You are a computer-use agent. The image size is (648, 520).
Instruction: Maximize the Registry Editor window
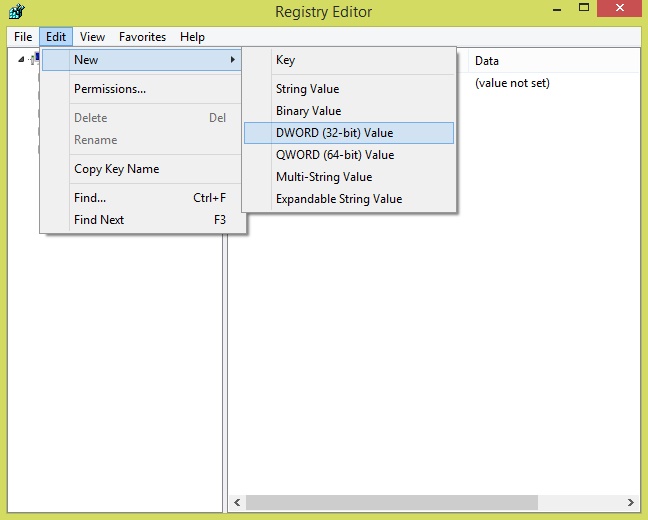coord(584,8)
